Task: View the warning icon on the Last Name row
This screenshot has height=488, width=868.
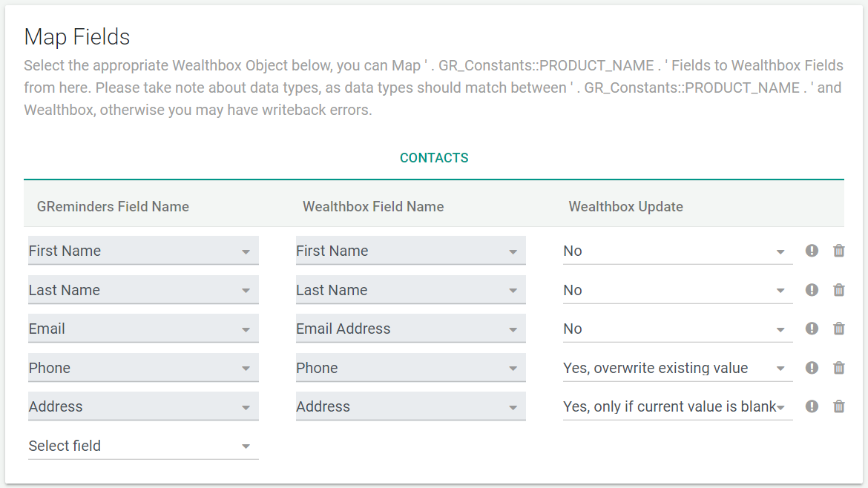Action: pos(812,289)
